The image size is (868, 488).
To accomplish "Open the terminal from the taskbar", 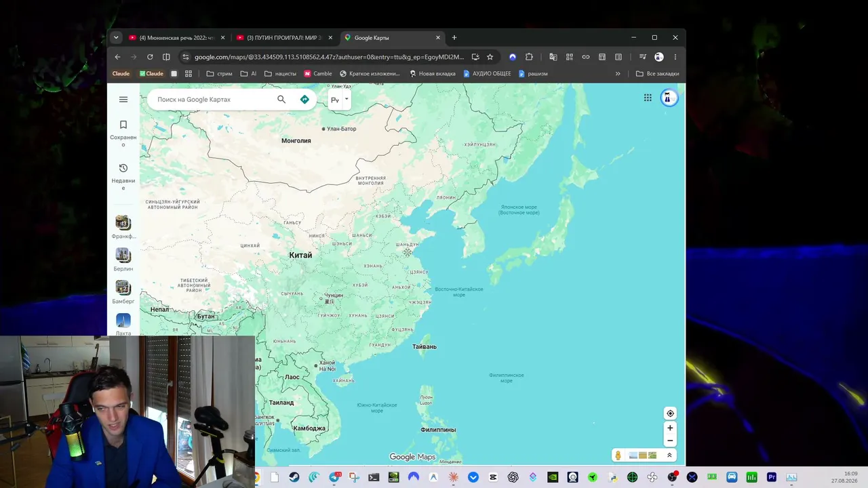I will (x=374, y=477).
